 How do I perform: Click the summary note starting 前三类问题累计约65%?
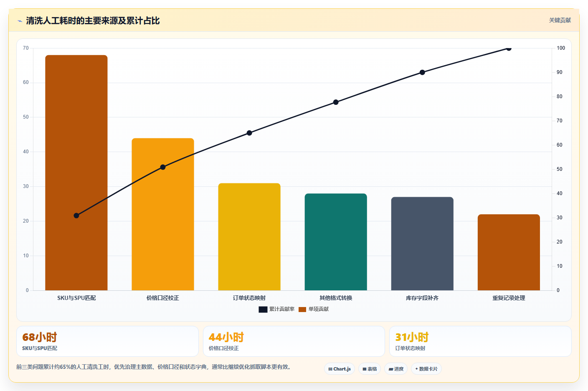point(154,367)
